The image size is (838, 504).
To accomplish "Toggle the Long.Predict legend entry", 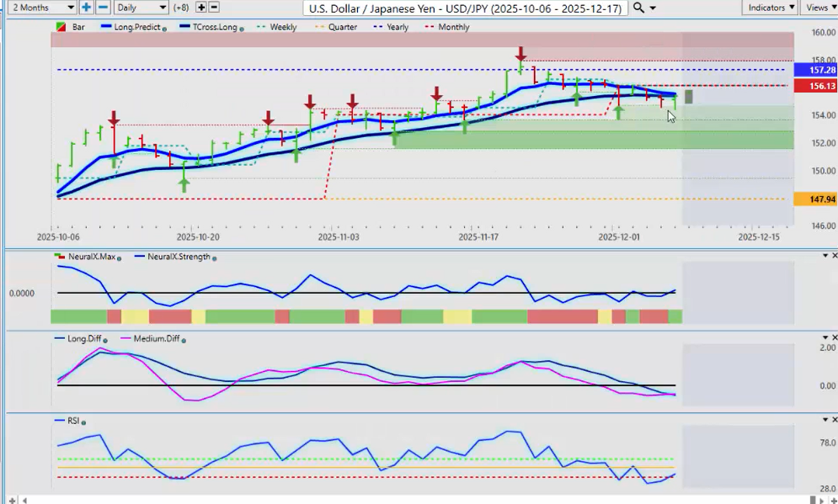I will pyautogui.click(x=135, y=27).
